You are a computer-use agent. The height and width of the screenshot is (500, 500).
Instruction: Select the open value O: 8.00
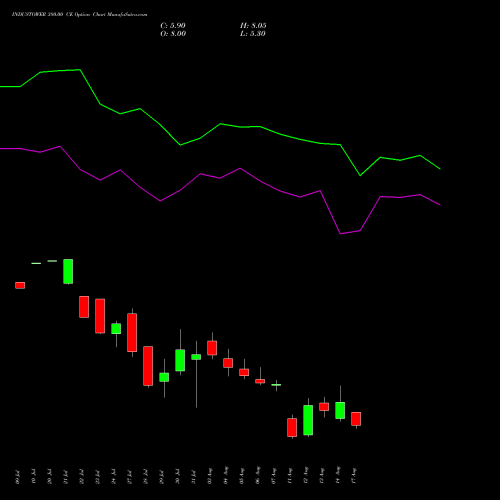point(173,34)
